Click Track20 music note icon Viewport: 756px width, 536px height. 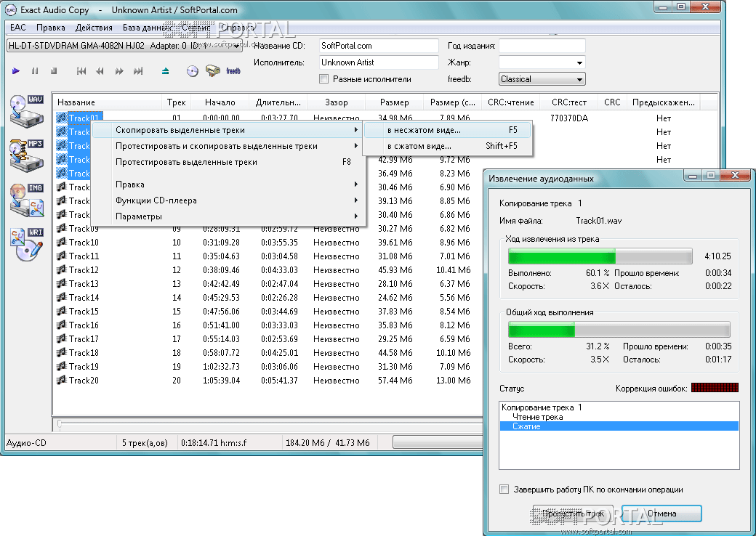[61, 380]
